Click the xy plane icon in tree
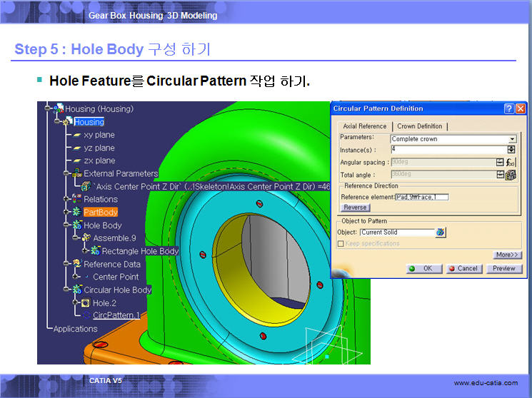Image resolution: width=532 pixels, height=398 pixels. pyautogui.click(x=77, y=135)
